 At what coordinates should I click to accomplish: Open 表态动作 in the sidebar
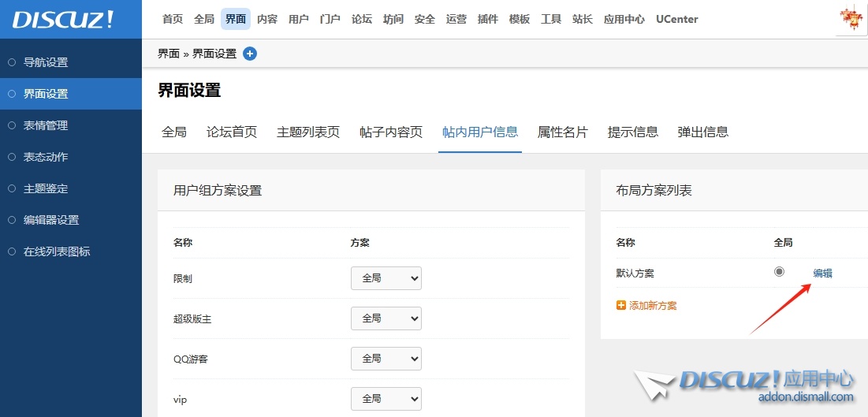click(71, 158)
